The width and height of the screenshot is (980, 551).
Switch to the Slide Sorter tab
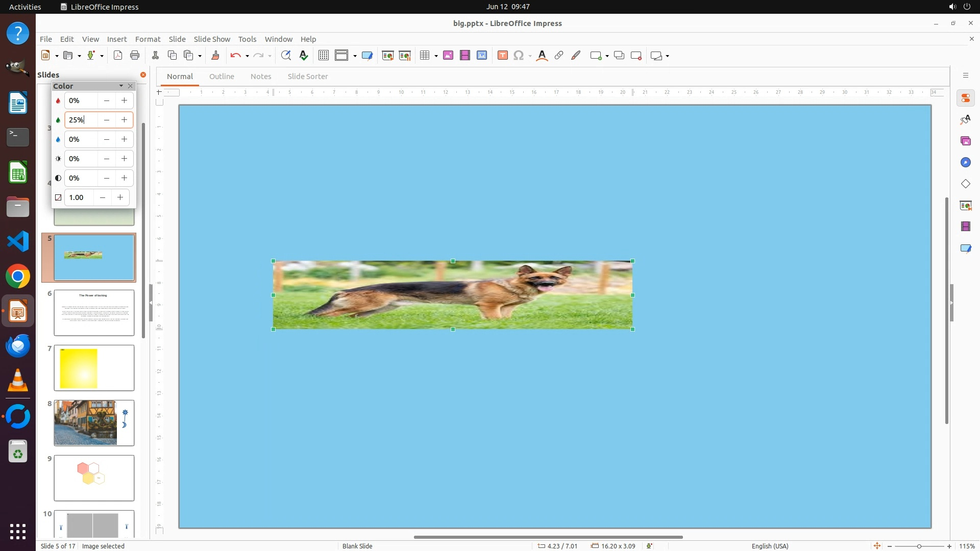[x=308, y=77]
